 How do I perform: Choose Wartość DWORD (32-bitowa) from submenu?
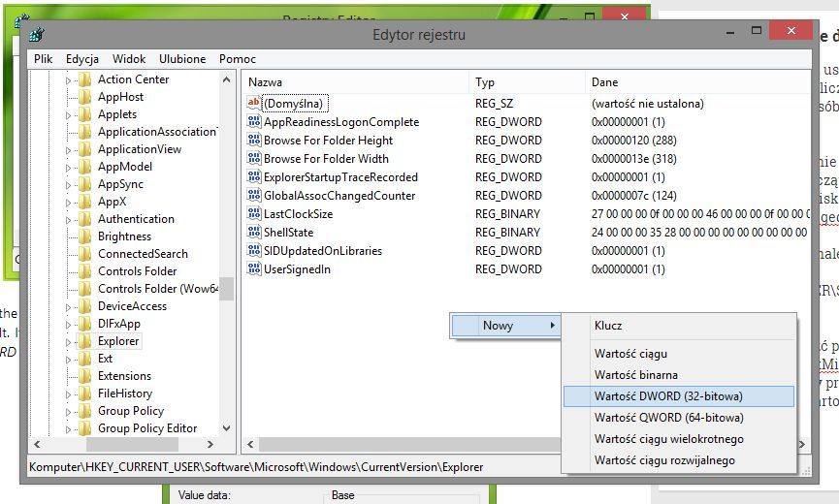(679, 396)
